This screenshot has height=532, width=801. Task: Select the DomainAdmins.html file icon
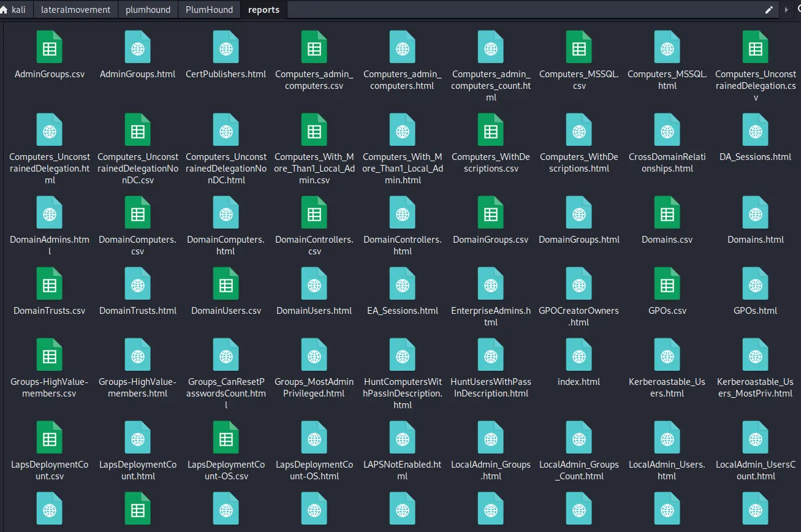49,213
